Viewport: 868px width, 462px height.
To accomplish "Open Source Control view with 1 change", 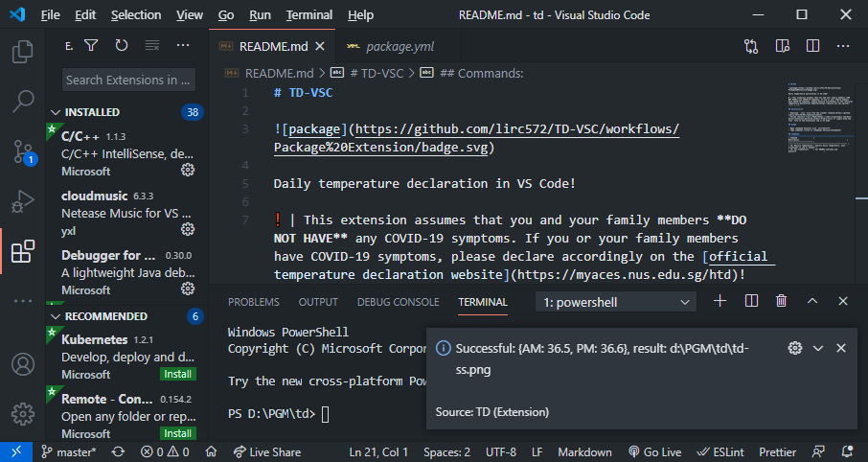I will (23, 151).
